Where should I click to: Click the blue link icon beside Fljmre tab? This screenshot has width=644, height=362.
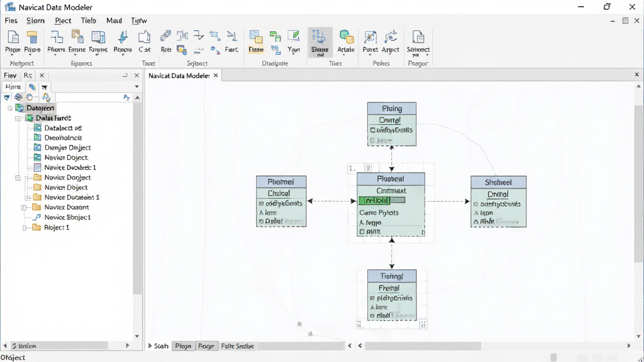click(32, 87)
